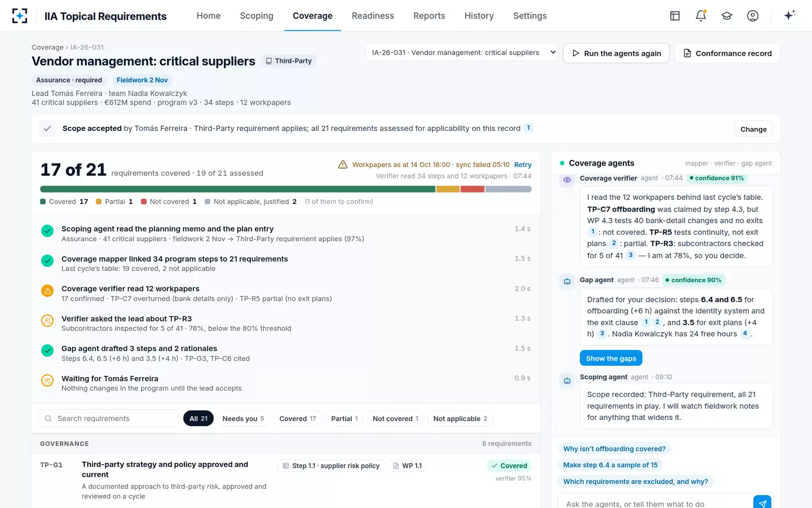Open notifications bell icon
This screenshot has height=508, width=812.
tap(701, 16)
